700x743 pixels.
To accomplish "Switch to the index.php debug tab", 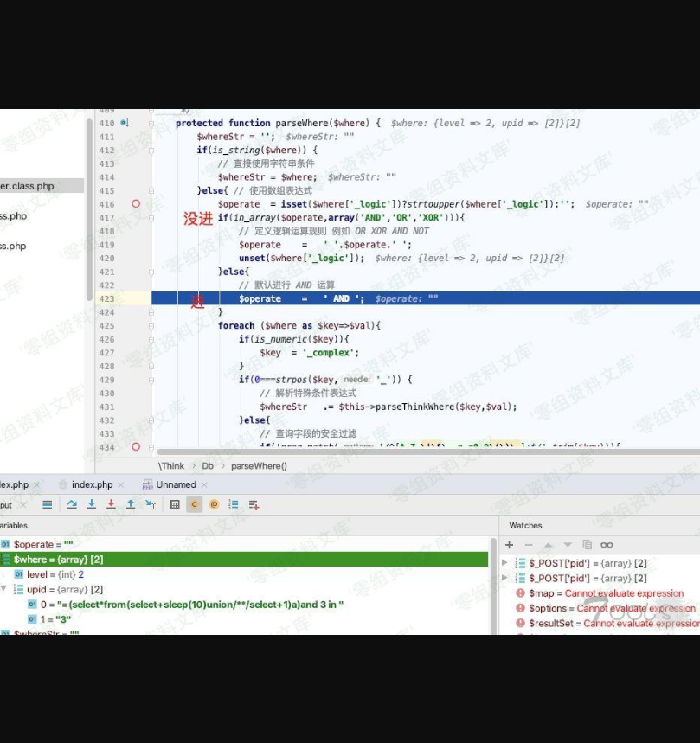I will [92, 485].
